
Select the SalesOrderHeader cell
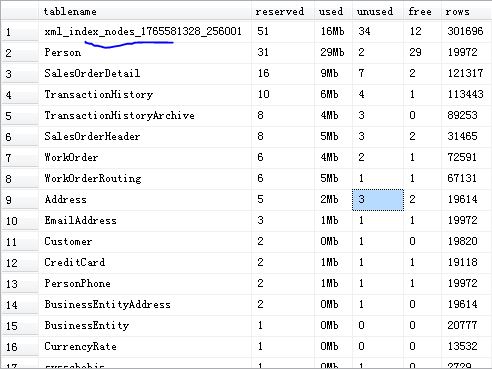pyautogui.click(x=145, y=137)
